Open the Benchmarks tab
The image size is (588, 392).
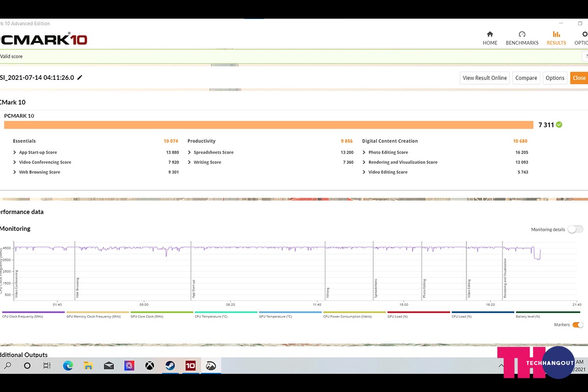coord(522,38)
